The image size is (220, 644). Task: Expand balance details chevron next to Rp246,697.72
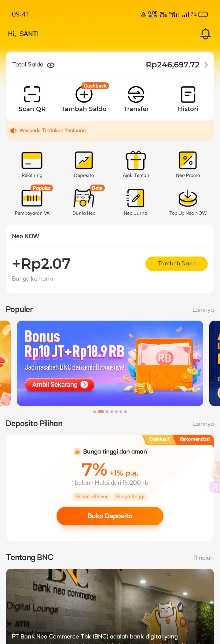pos(206,65)
